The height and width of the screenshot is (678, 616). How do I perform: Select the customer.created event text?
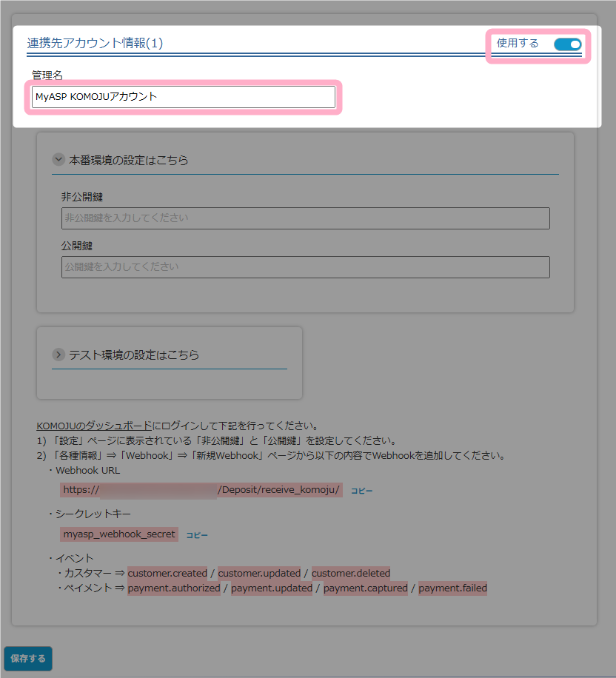click(167, 574)
